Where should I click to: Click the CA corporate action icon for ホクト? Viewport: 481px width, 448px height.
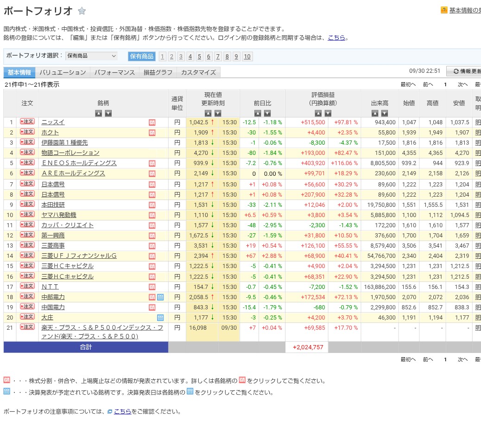pyautogui.click(x=152, y=133)
